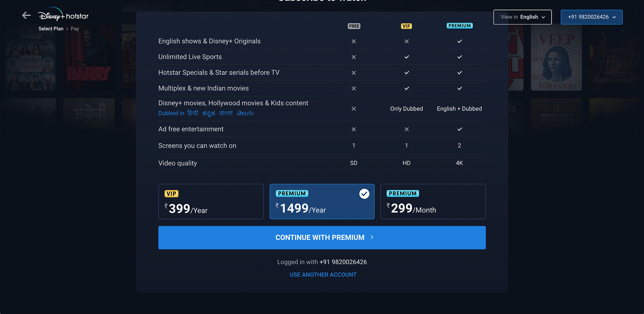Open the Disney+ Hotstar logo home link
Image resolution: width=644 pixels, height=314 pixels.
pos(63,14)
